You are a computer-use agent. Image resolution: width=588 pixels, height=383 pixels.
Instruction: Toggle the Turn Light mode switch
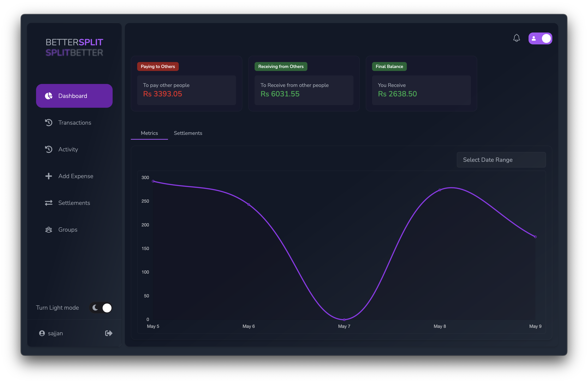click(x=101, y=308)
